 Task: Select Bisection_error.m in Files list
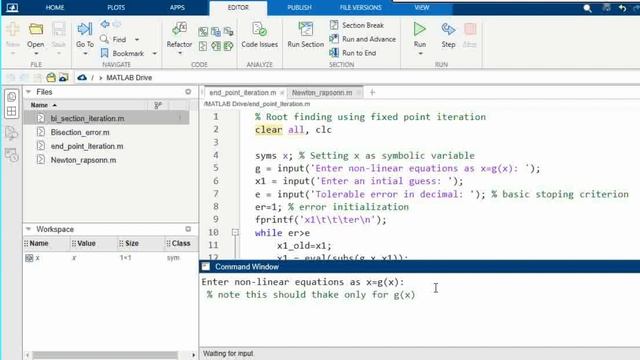point(106,132)
